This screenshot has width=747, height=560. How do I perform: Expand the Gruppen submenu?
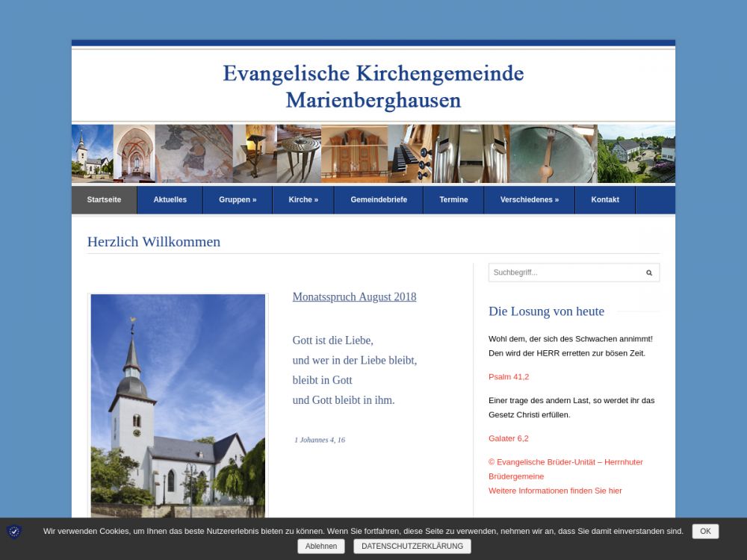click(x=238, y=200)
